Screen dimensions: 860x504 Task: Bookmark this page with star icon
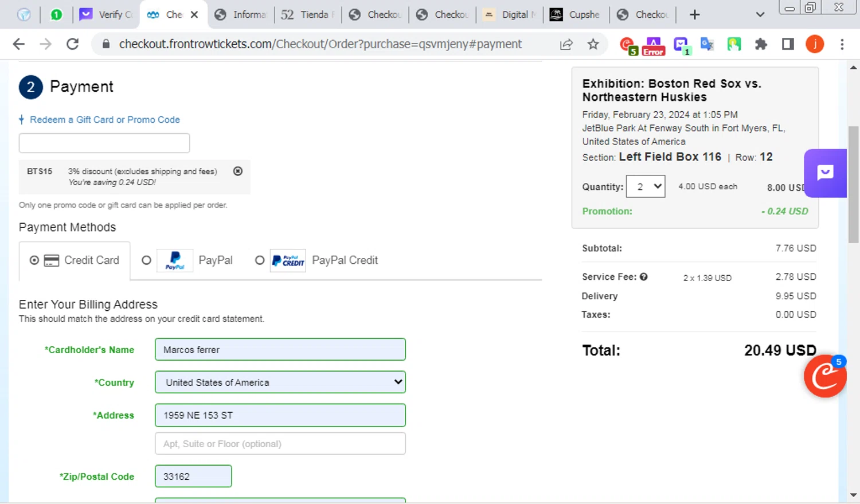[x=593, y=44]
